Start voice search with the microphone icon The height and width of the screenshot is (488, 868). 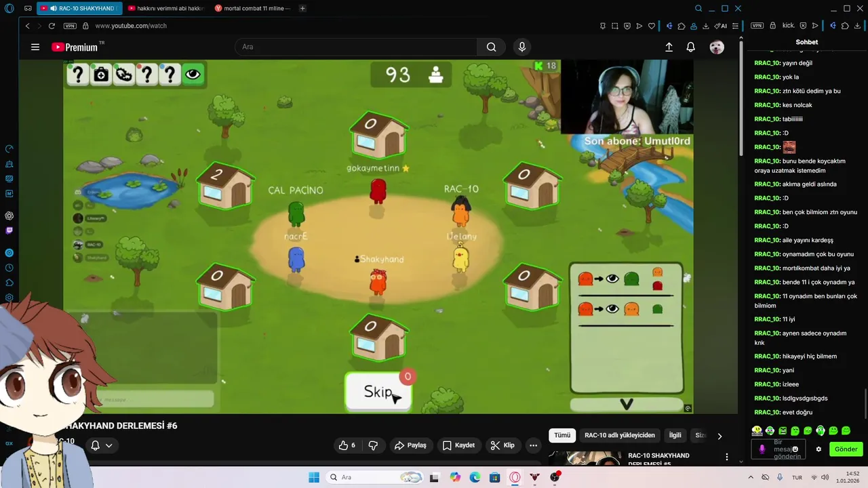(521, 47)
